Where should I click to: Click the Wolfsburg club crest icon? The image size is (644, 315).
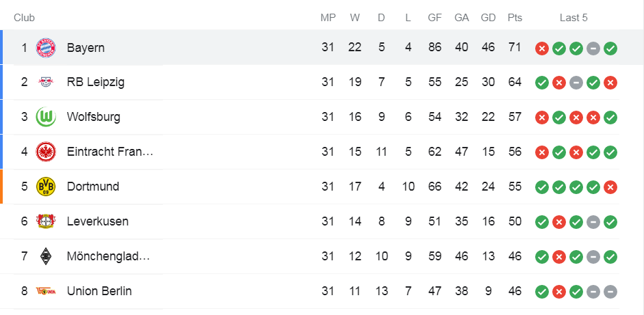[x=46, y=117]
